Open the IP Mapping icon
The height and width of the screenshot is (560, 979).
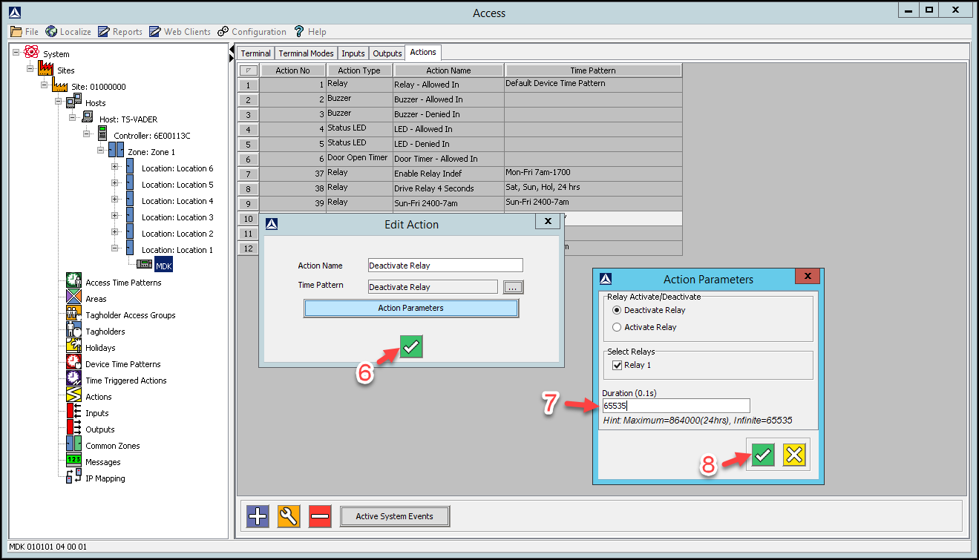[73, 477]
